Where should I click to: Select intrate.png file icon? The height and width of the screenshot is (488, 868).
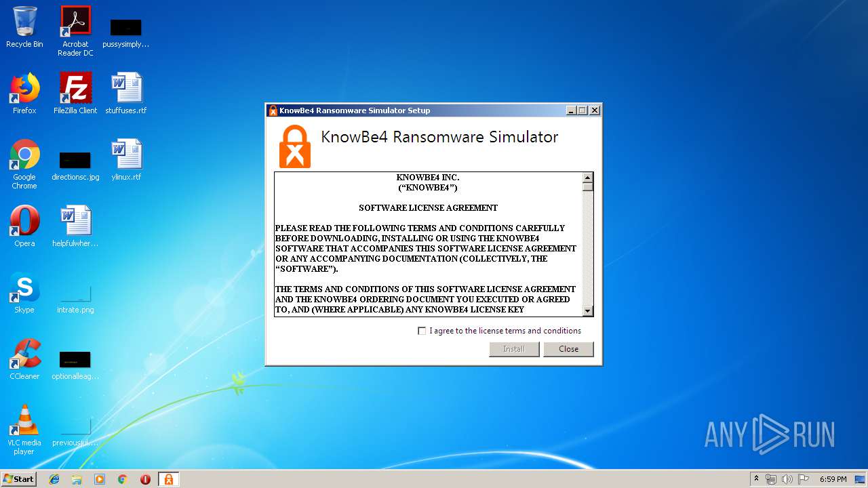point(75,299)
